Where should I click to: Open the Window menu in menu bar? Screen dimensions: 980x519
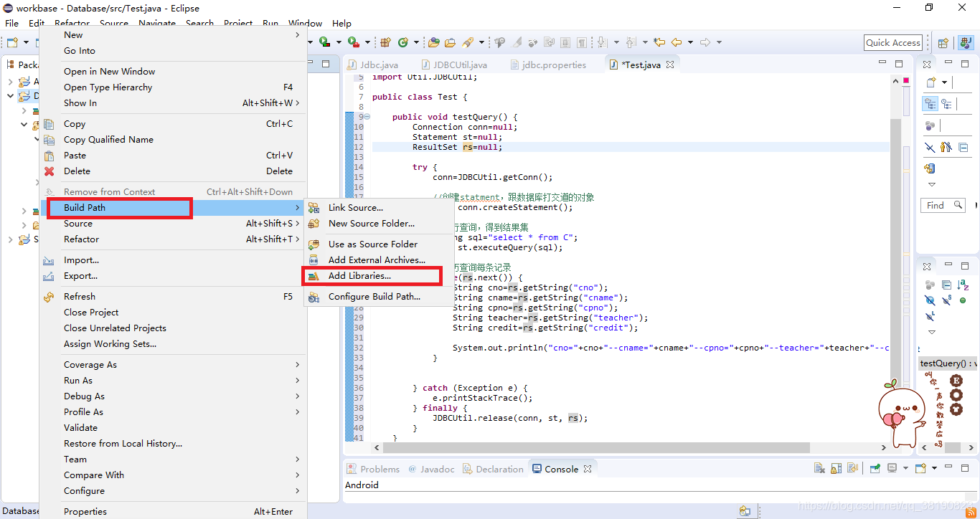[x=306, y=23]
